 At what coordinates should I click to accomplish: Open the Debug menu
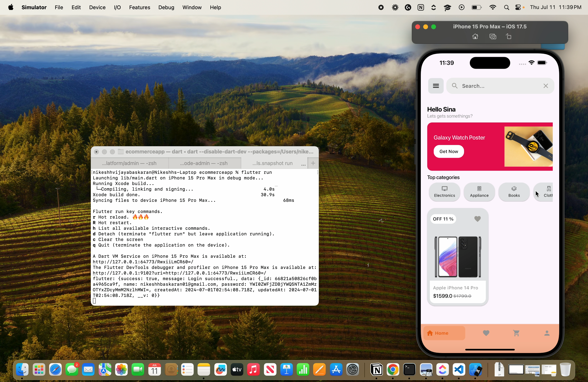click(x=166, y=7)
